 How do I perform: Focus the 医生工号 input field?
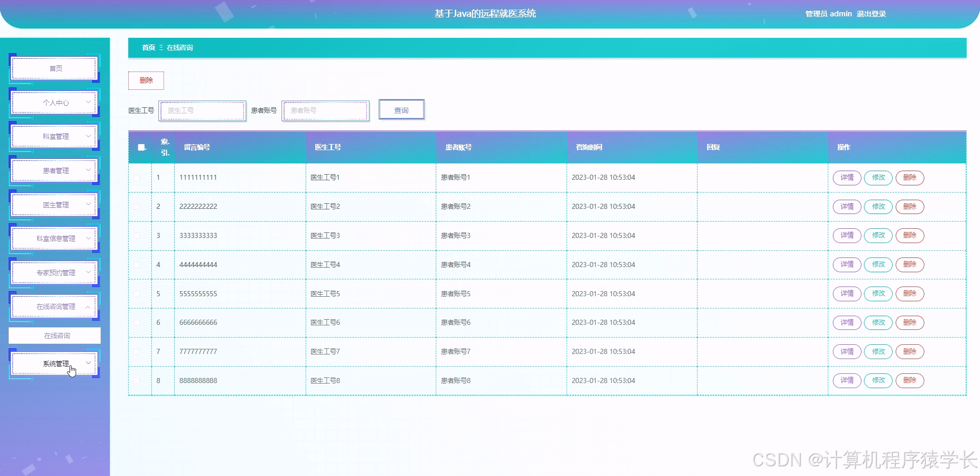pos(202,111)
